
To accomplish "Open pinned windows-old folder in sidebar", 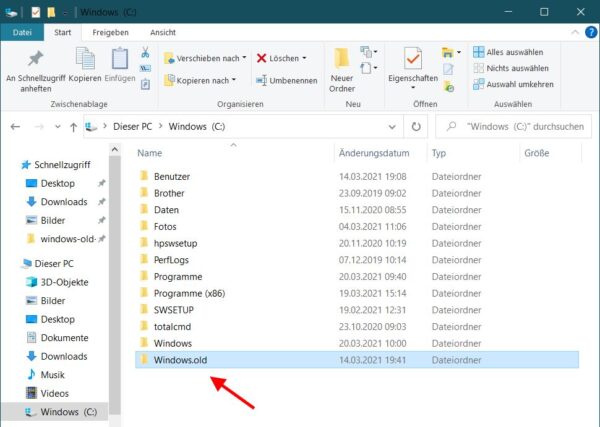I will tap(62, 239).
